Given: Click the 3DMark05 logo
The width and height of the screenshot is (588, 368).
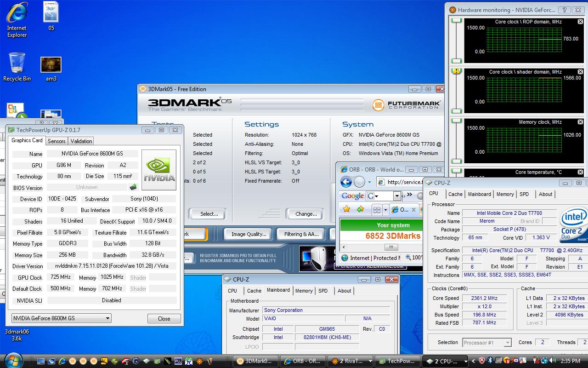Looking at the screenshot, I should 190,104.
